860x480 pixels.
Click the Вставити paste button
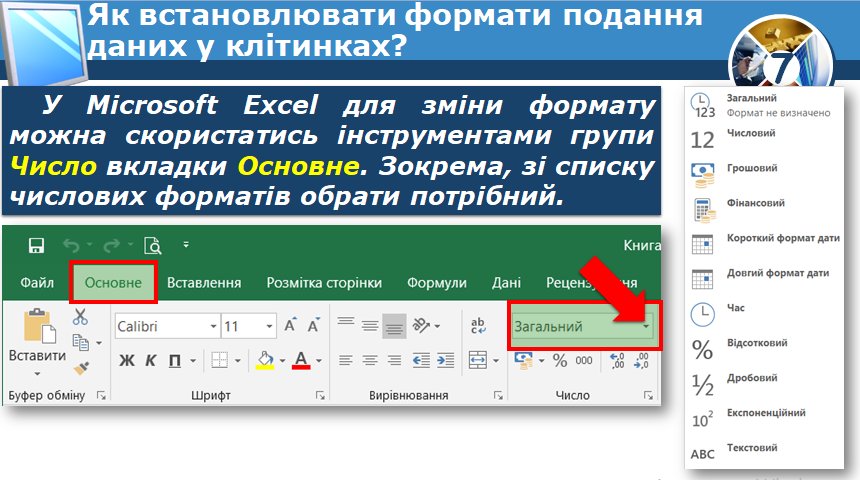tap(37, 335)
